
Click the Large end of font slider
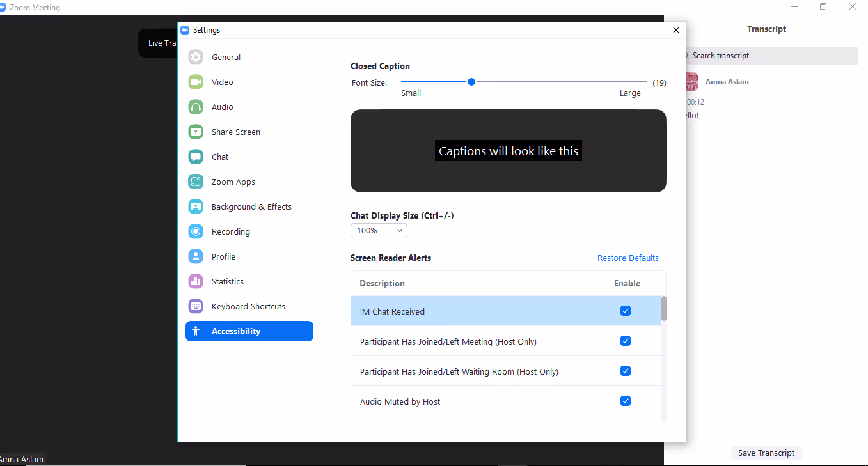[630, 93]
